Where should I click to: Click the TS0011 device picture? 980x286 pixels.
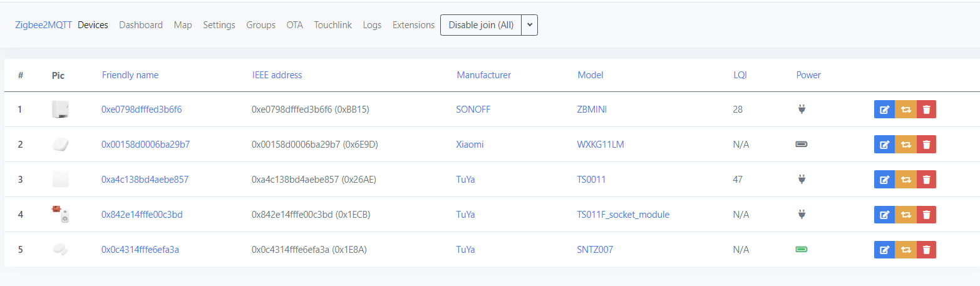click(x=60, y=180)
